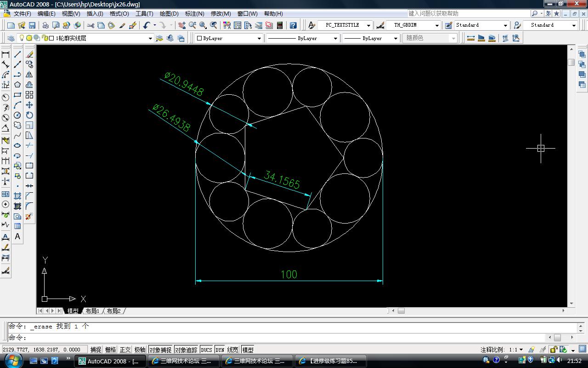Open the QuickCalc calculator icon
The height and width of the screenshot is (368, 588).
point(279,25)
